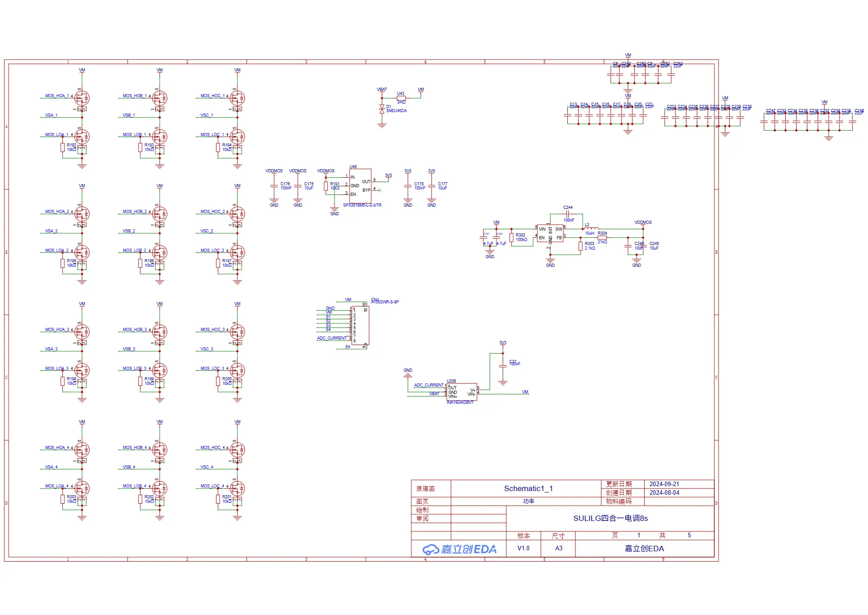Click the VSA_4 net label
This screenshot has width=868, height=615.
pos(51,467)
